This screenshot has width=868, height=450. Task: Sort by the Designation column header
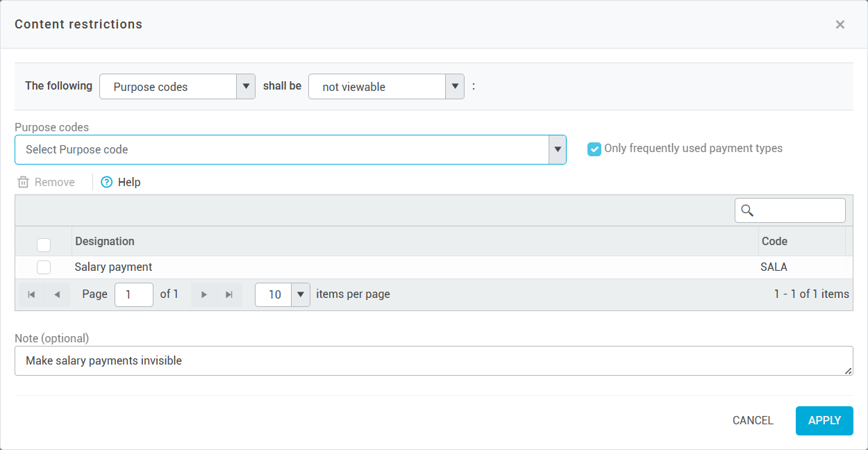pos(105,241)
